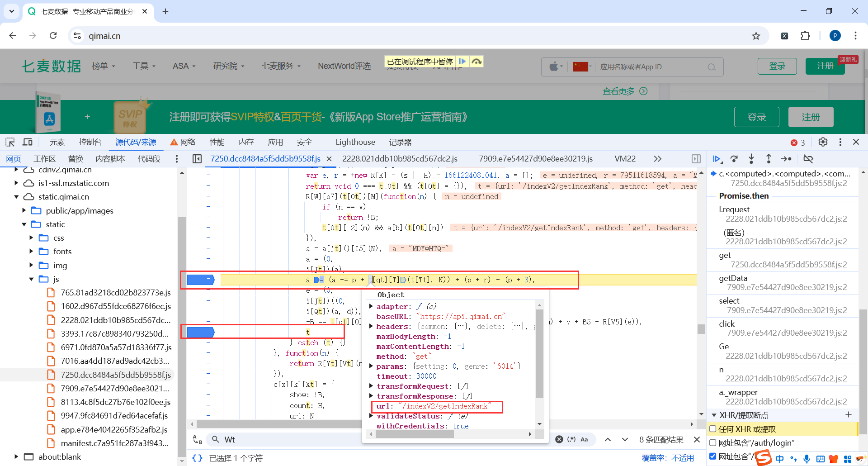This screenshot has height=466, width=868.
Task: Close the 7250.dcc8484a5f5dd5b9558f.js editor tab
Action: click(329, 159)
